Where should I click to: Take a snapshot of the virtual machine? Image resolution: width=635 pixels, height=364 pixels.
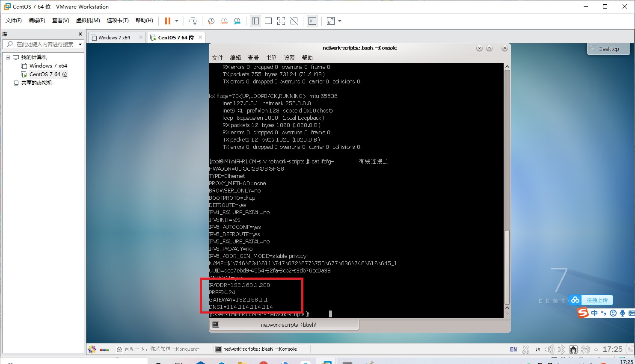pyautogui.click(x=211, y=21)
